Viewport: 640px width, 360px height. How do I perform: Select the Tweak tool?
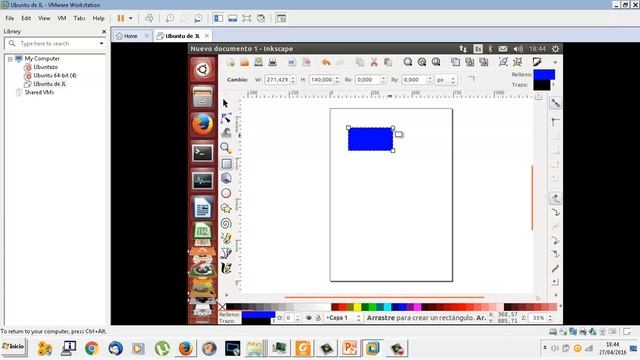point(226,133)
